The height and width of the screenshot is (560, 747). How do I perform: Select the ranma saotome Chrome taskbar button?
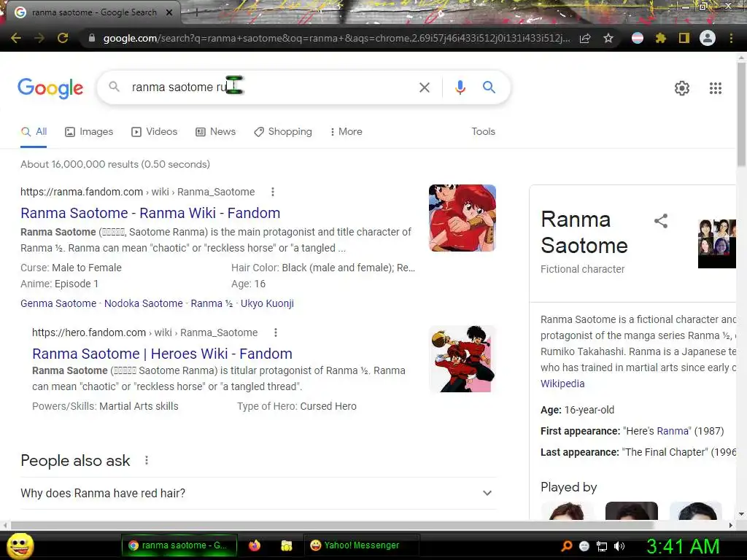click(179, 545)
